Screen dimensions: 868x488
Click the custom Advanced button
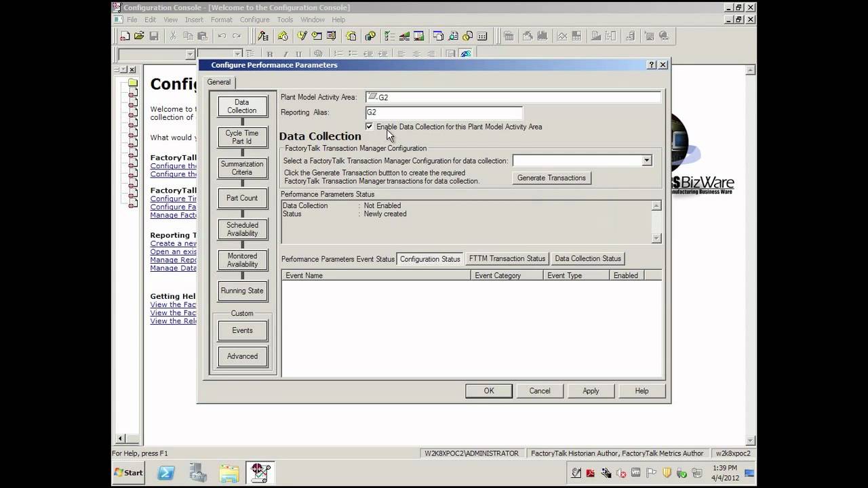point(242,357)
